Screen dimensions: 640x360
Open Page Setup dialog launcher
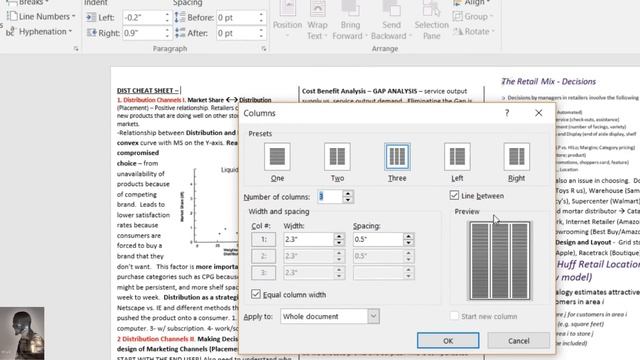pyautogui.click(x=76, y=49)
